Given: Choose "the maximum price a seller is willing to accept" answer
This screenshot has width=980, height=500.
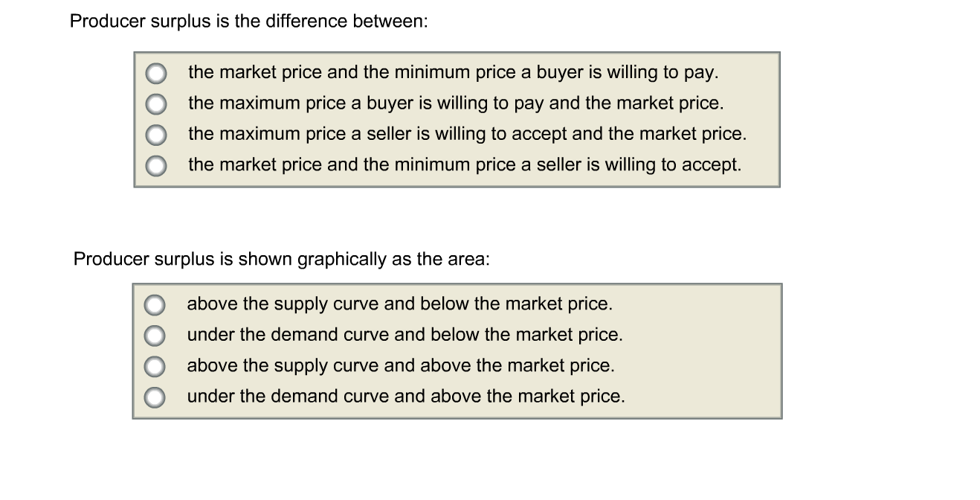Looking at the screenshot, I should [155, 134].
